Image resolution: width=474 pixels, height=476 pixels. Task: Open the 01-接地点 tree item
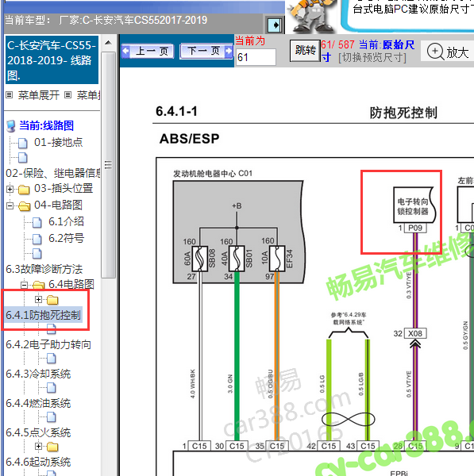click(x=58, y=142)
